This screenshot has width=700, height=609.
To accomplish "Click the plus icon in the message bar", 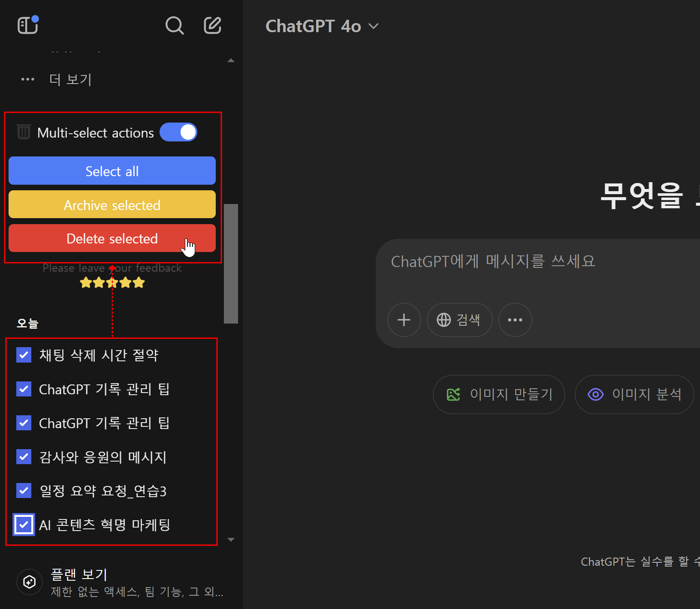I will pos(404,320).
